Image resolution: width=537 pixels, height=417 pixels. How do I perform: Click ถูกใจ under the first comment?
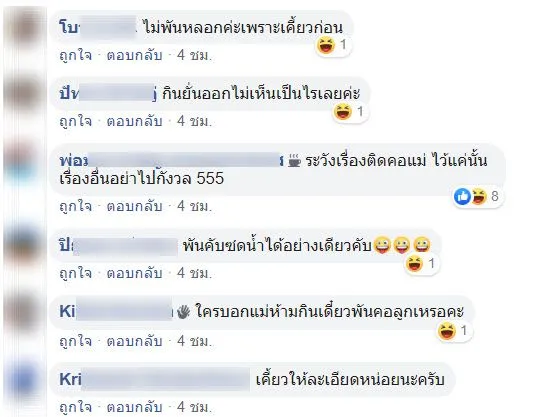pyautogui.click(x=76, y=55)
